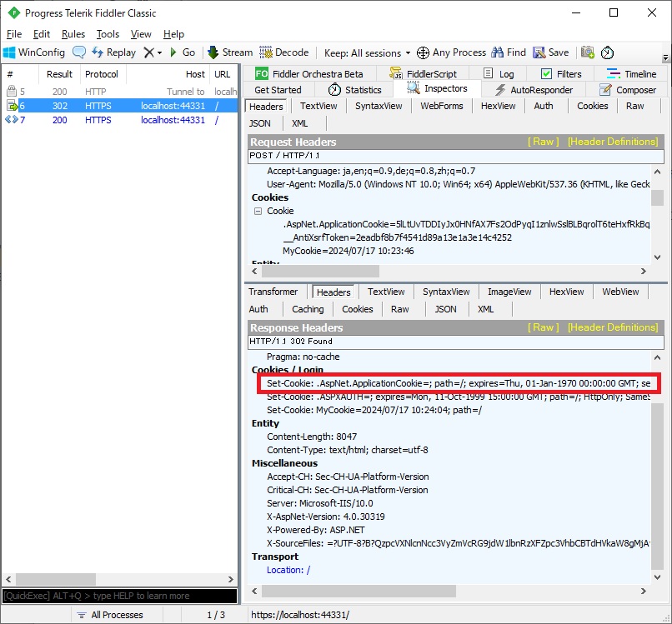This screenshot has width=672, height=624.
Task: Click the All Processes status filter
Action: (x=110, y=615)
